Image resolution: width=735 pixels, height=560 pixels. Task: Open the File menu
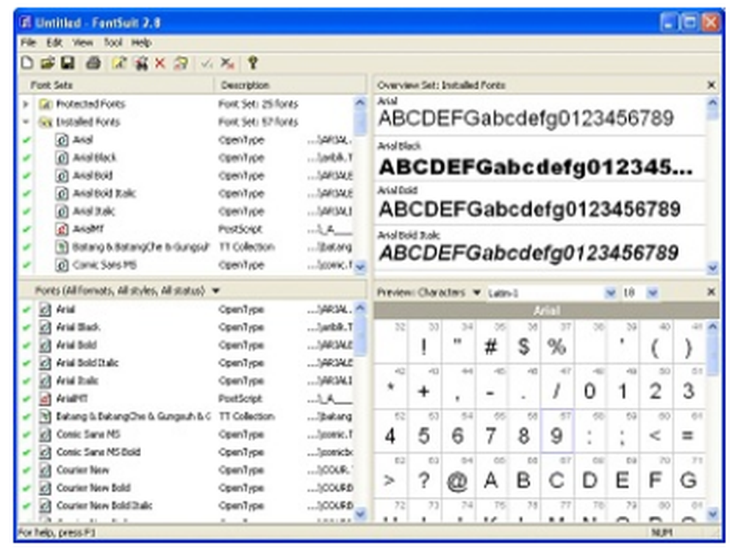pyautogui.click(x=28, y=43)
